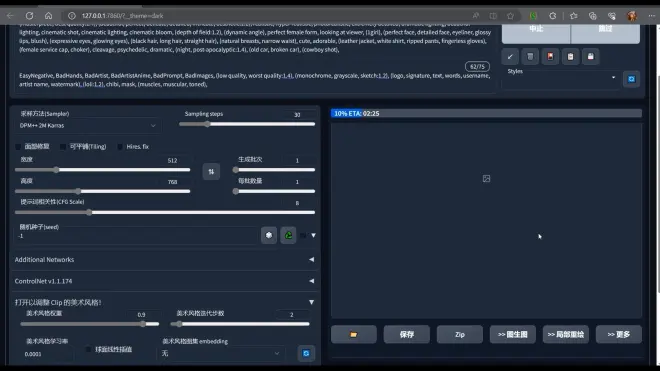Open the browser essentials heart icon
Screen dimensions: 660x371
click(612, 16)
